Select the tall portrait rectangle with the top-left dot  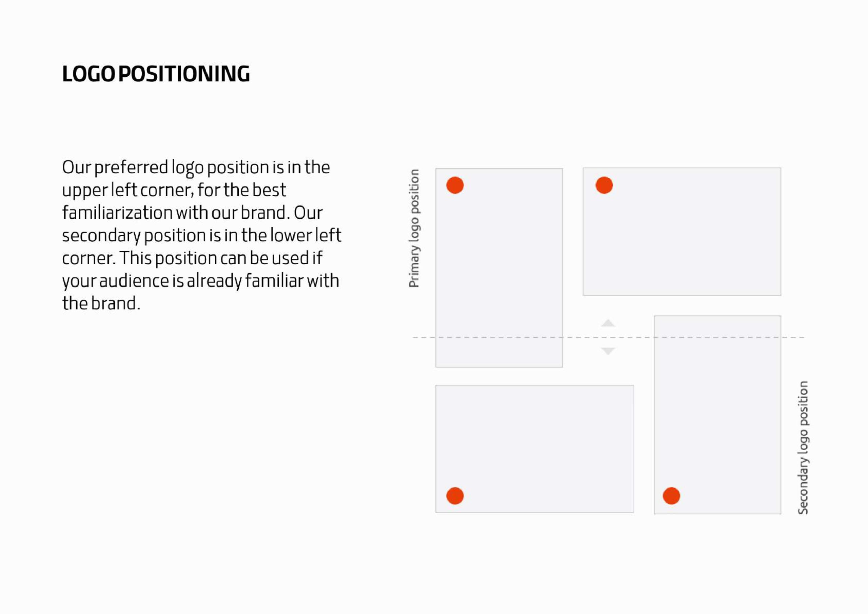pos(499,268)
